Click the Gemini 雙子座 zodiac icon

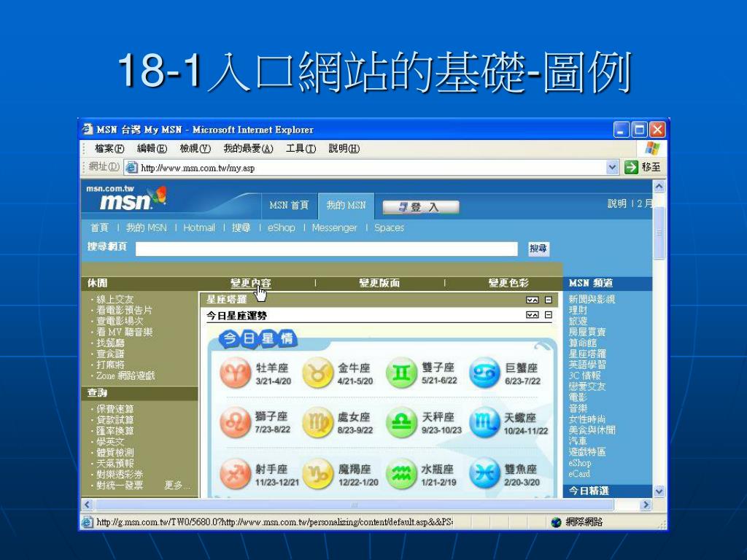401,373
